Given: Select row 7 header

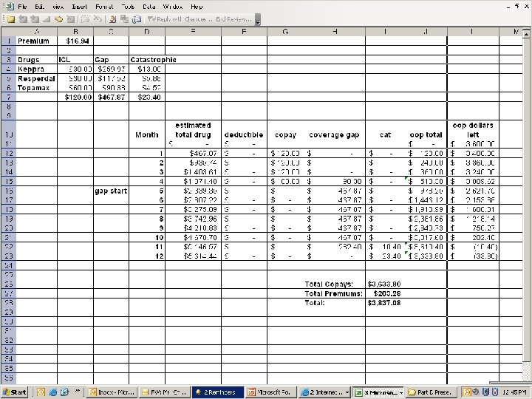Looking at the screenshot, I should click(8, 97).
